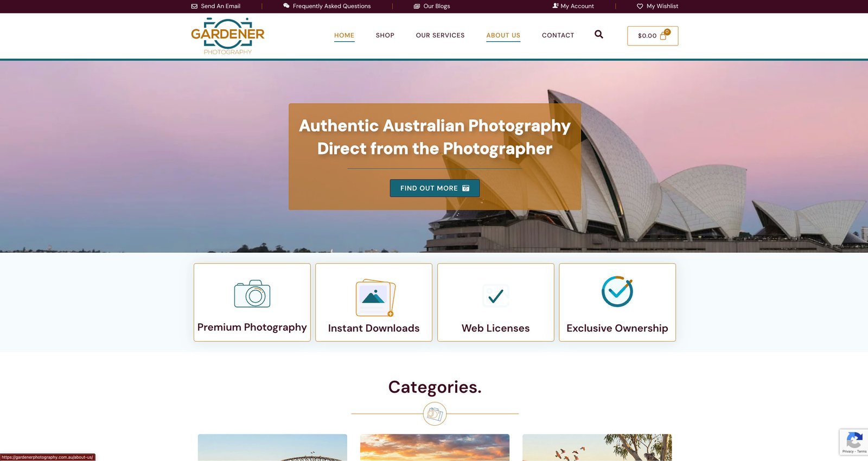
Task: Open Our Services menu item
Action: [441, 35]
